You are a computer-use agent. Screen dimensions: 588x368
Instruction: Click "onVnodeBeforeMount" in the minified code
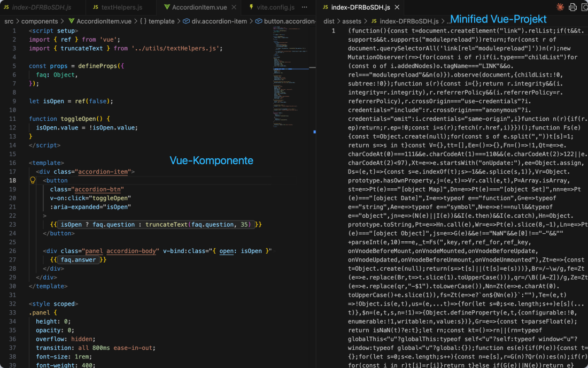380,251
